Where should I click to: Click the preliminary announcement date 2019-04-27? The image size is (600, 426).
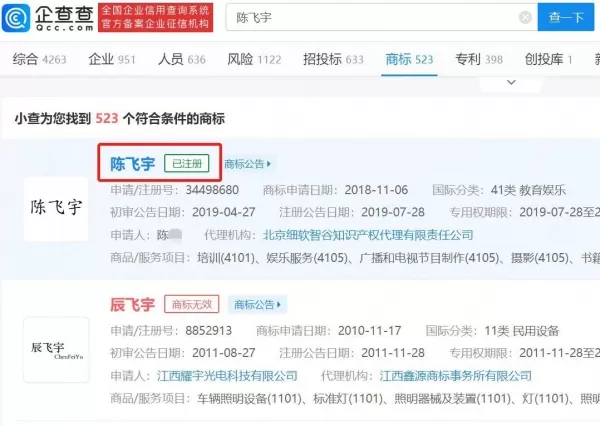[224, 212]
